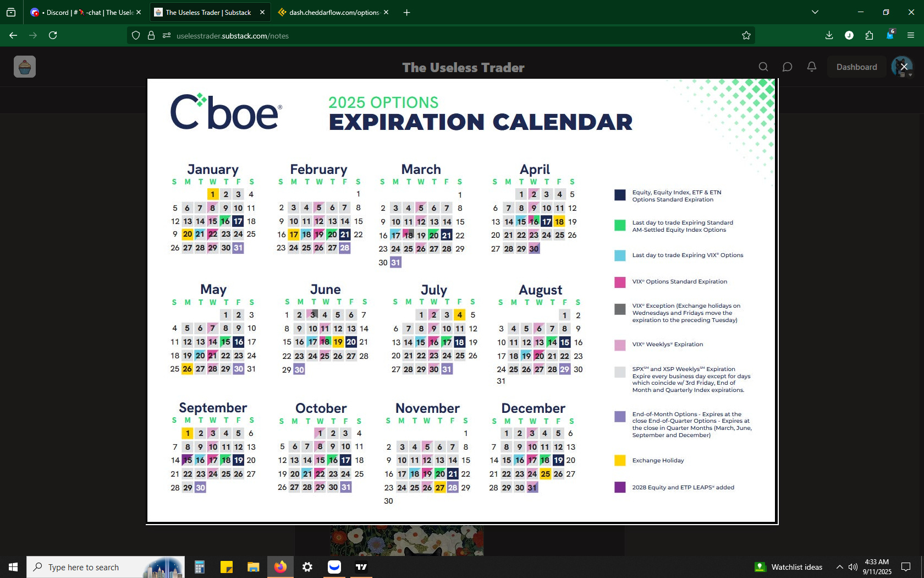Open the extensions puzzle icon
924x578 pixels.
tap(869, 35)
